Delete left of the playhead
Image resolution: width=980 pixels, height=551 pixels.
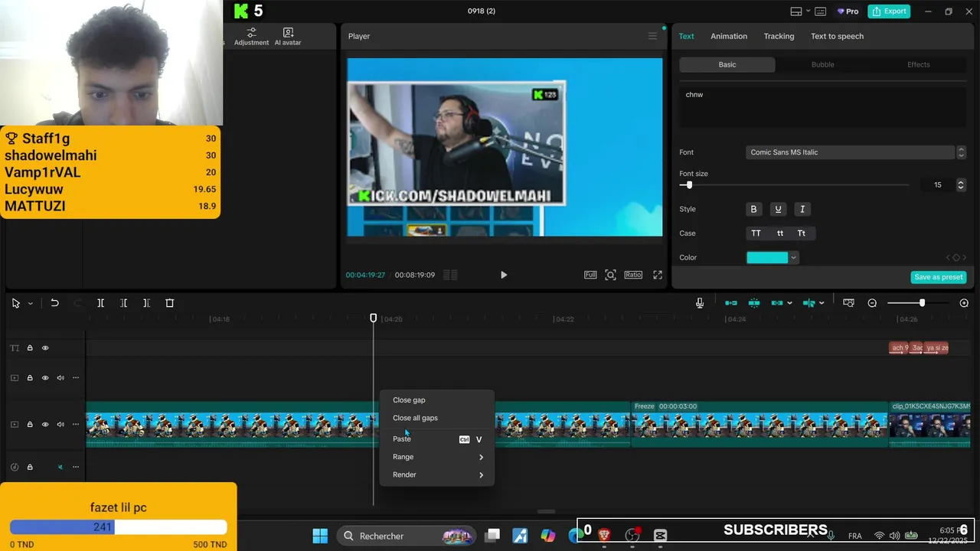click(x=123, y=303)
